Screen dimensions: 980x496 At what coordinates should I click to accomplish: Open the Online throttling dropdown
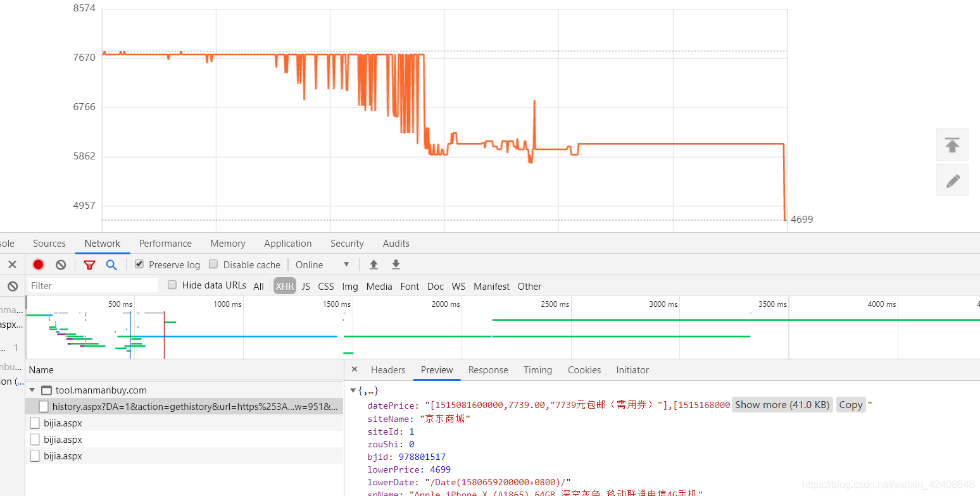(x=322, y=264)
